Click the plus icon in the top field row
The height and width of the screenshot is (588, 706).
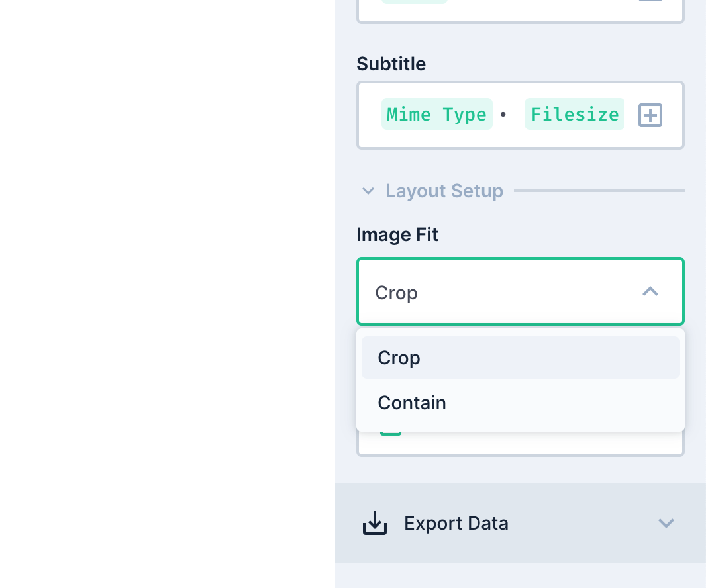(650, 2)
